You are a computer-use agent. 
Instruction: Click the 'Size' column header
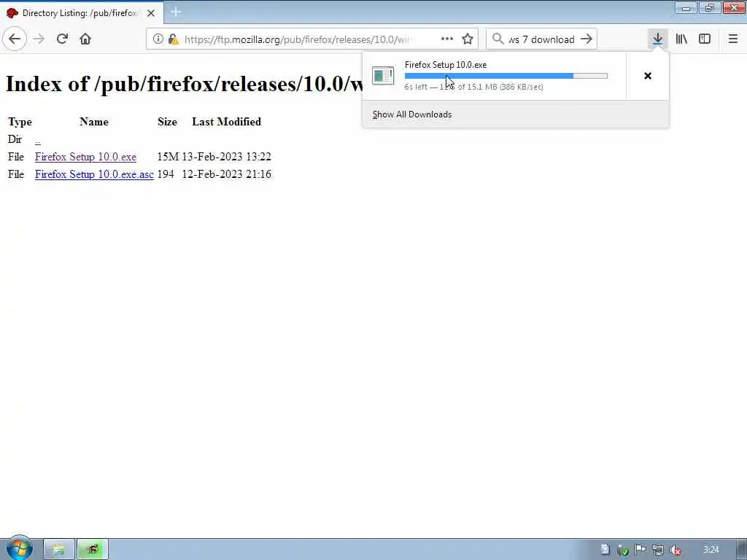coord(167,122)
